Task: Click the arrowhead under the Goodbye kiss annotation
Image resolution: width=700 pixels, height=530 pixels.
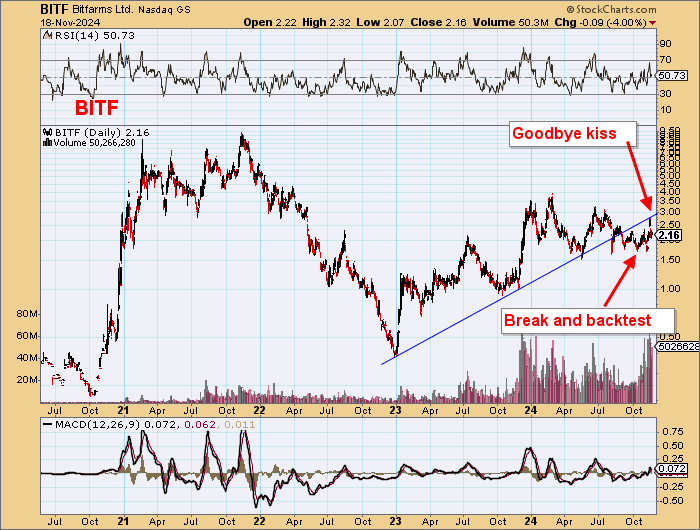Action: (648, 203)
